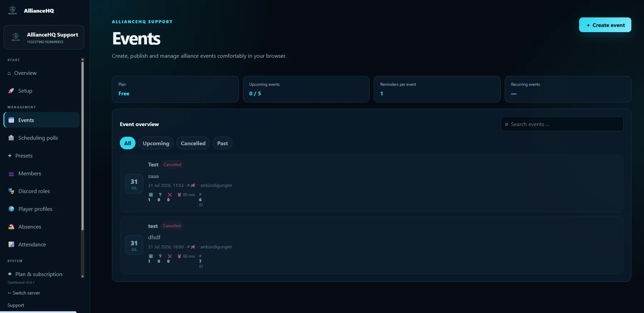
Task: Click the Overview home icon
Action: click(9, 73)
